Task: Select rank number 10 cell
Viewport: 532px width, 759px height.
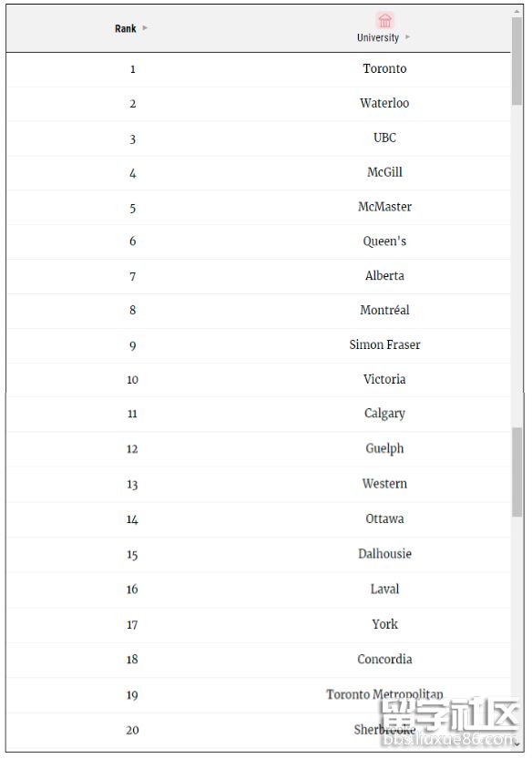Action: pyautogui.click(x=133, y=379)
